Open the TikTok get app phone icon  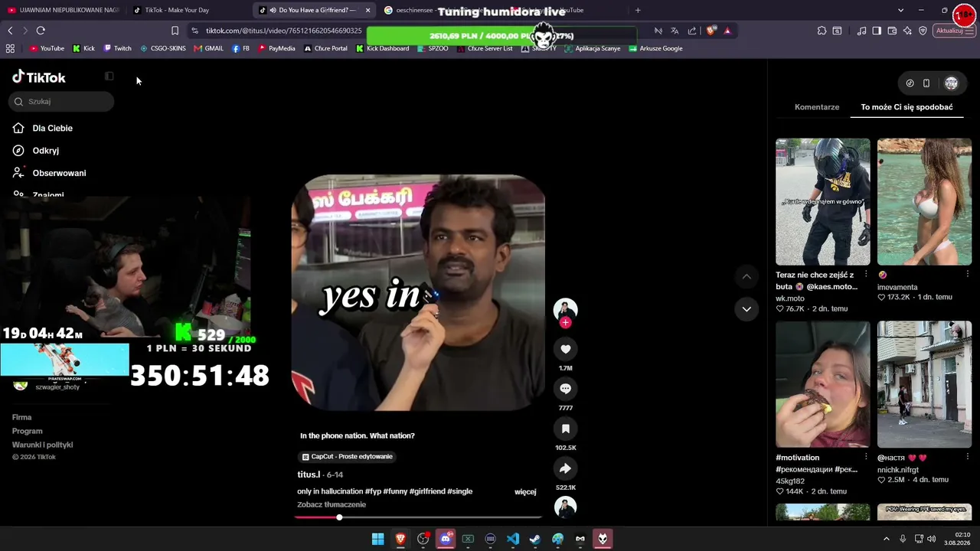pyautogui.click(x=926, y=83)
